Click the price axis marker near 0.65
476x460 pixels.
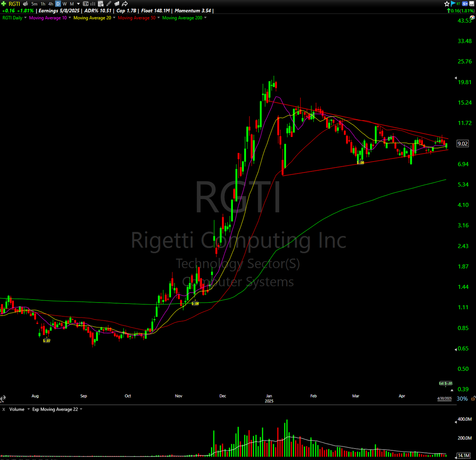455,349
